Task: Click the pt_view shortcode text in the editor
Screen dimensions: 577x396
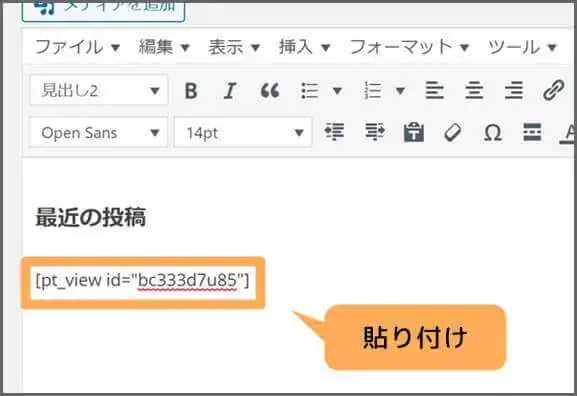Action: coord(142,281)
